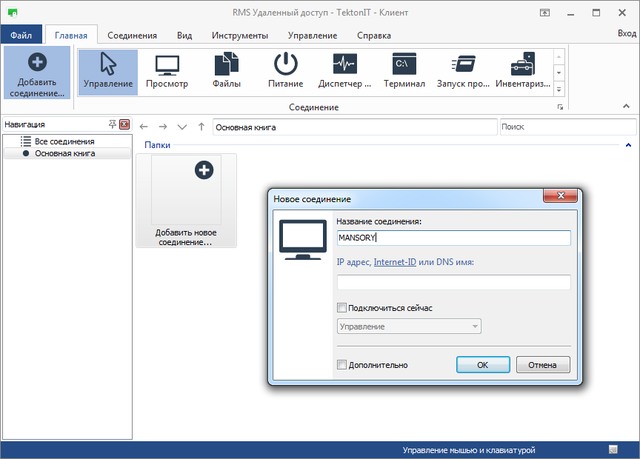Follow the Internet-ID link
The height and width of the screenshot is (459, 640).
pyautogui.click(x=397, y=262)
